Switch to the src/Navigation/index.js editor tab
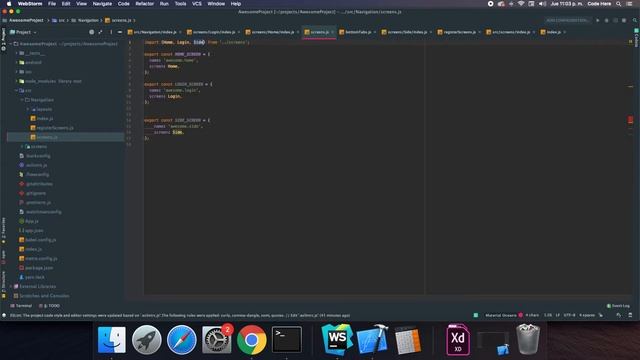The width and height of the screenshot is (640, 360). click(155, 32)
